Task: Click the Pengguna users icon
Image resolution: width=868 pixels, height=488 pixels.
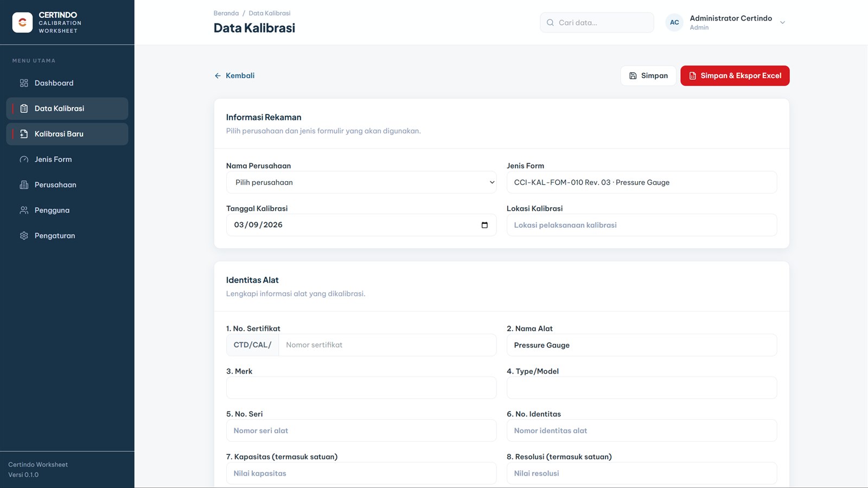Action: point(24,210)
